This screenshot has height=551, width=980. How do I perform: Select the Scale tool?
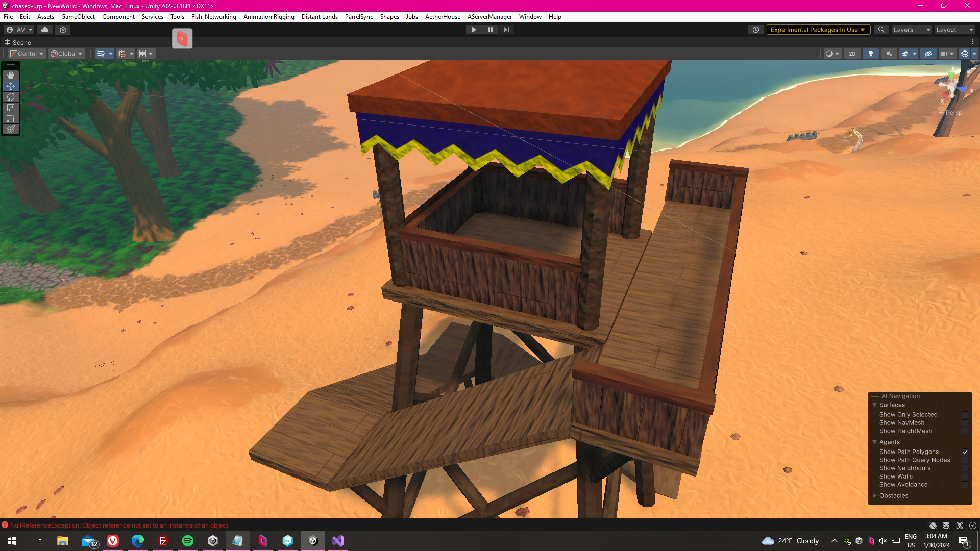pos(11,108)
